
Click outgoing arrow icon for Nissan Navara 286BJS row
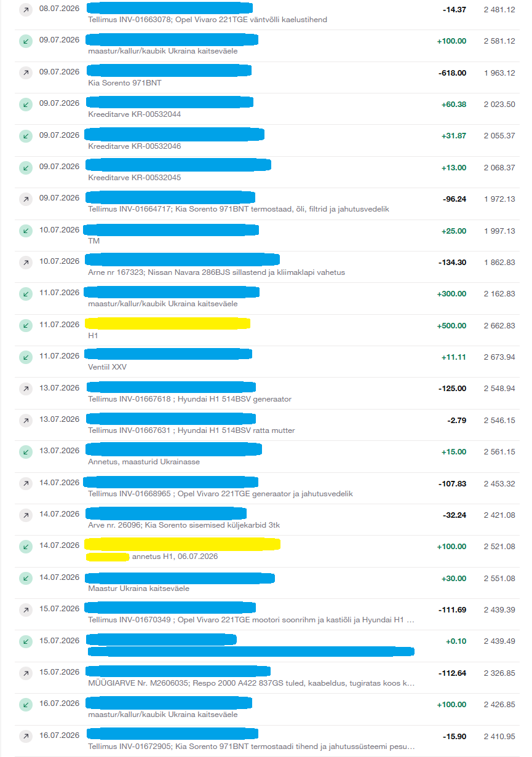click(25, 262)
